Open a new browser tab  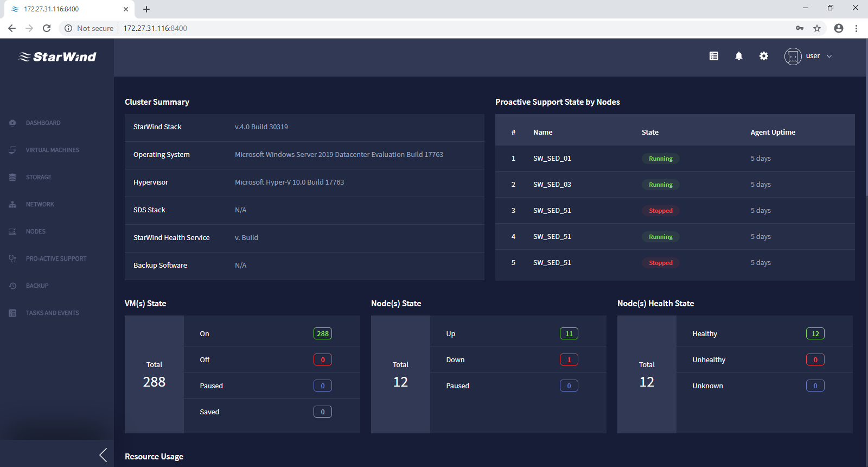point(146,9)
